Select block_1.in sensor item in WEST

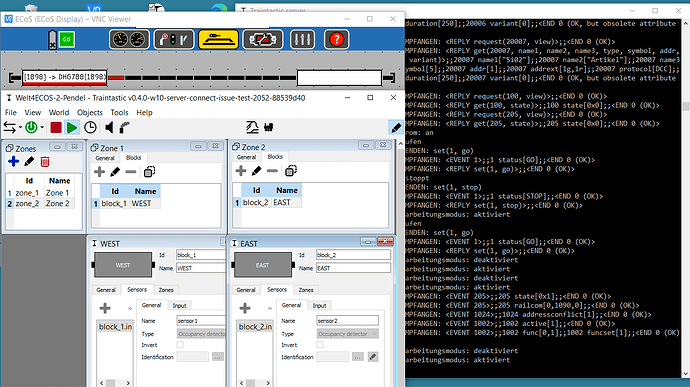(115, 327)
